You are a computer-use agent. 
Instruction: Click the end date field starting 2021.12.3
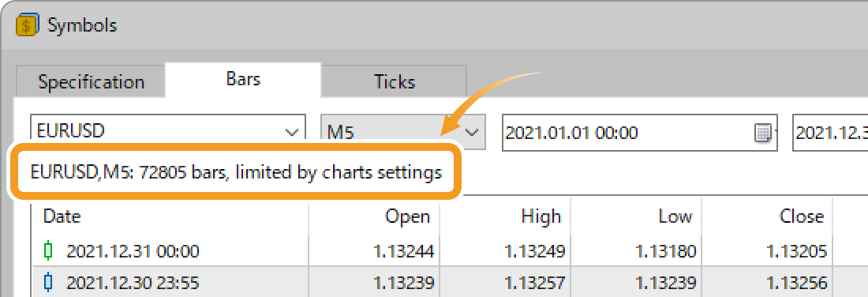click(x=830, y=133)
